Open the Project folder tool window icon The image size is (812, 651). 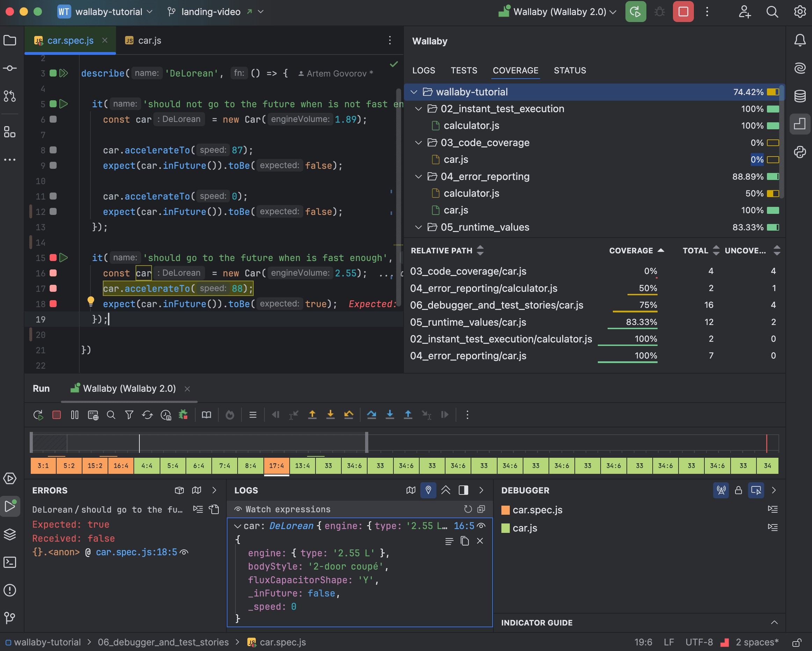[x=10, y=40]
